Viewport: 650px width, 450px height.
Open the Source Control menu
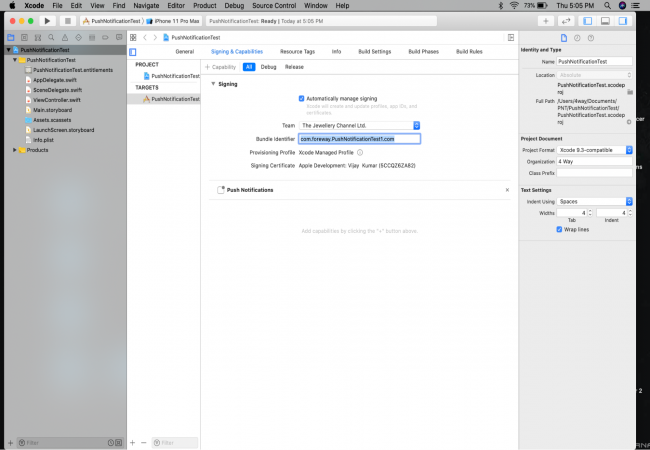(x=274, y=5)
